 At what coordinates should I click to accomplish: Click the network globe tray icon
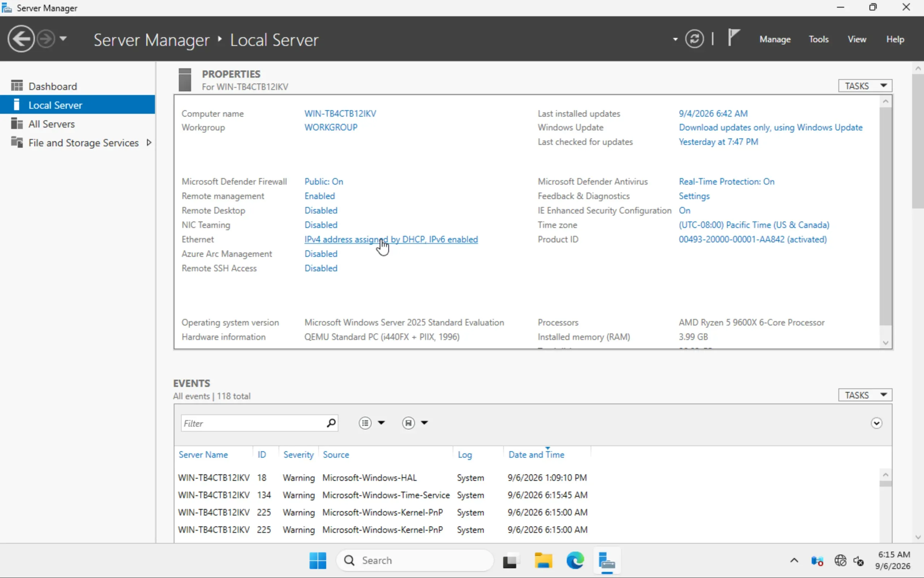840,561
